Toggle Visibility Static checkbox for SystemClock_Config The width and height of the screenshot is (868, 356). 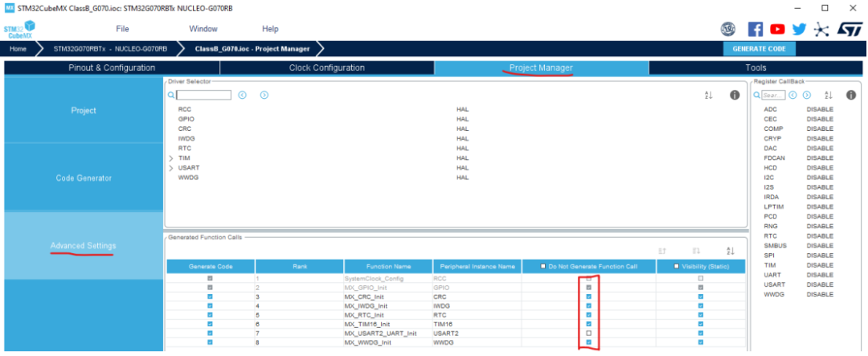pyautogui.click(x=701, y=278)
